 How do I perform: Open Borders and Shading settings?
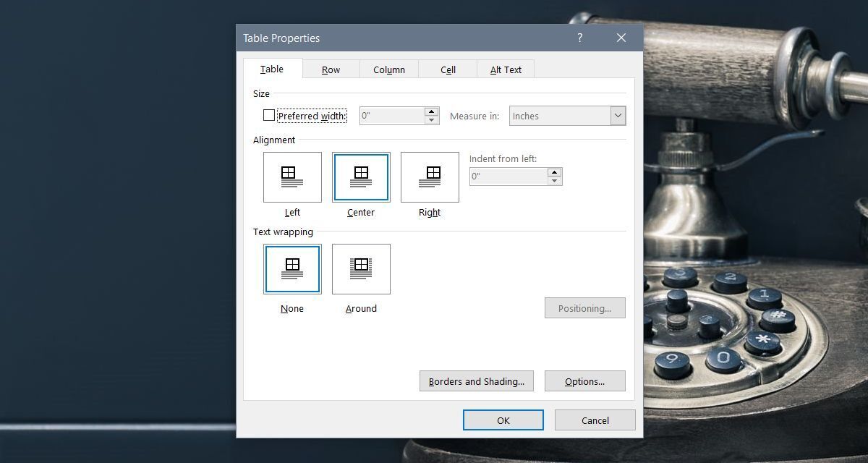click(x=476, y=381)
